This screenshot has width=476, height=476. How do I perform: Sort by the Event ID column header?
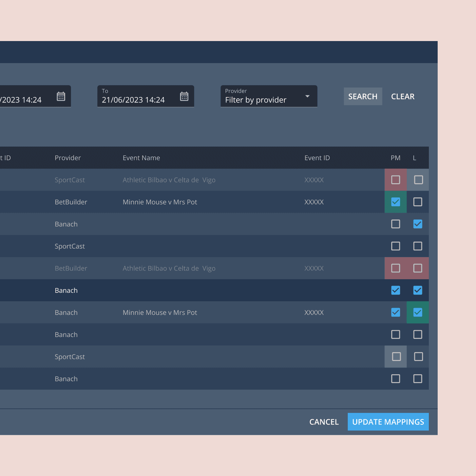(x=317, y=158)
